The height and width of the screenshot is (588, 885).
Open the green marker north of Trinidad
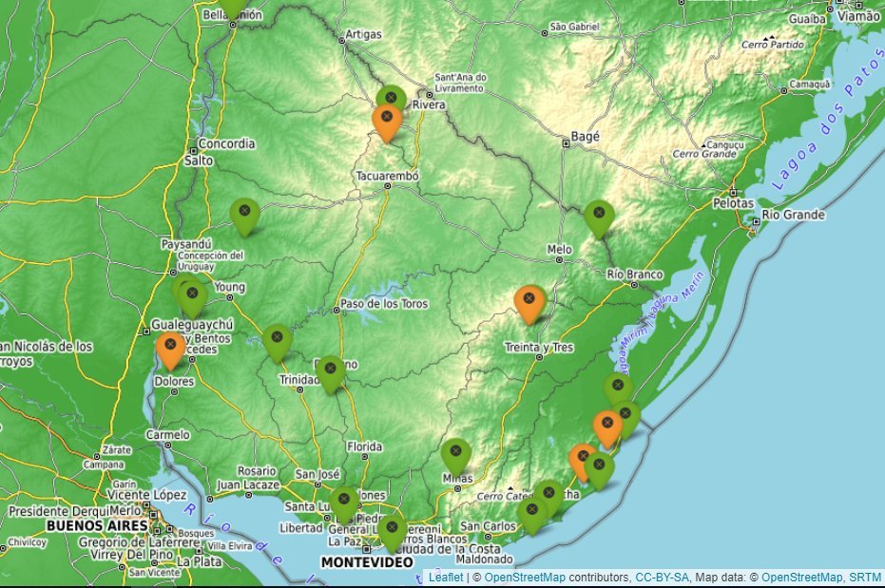tap(277, 340)
